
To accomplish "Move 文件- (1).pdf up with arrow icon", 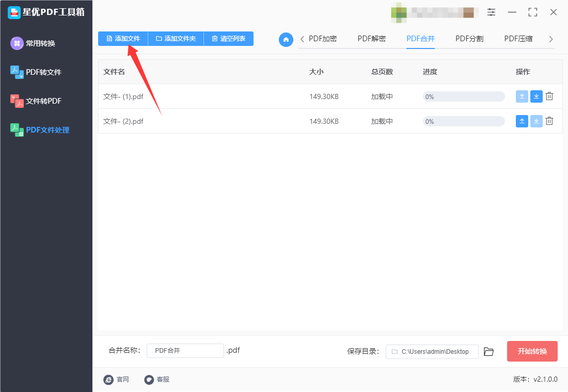I will coord(522,96).
